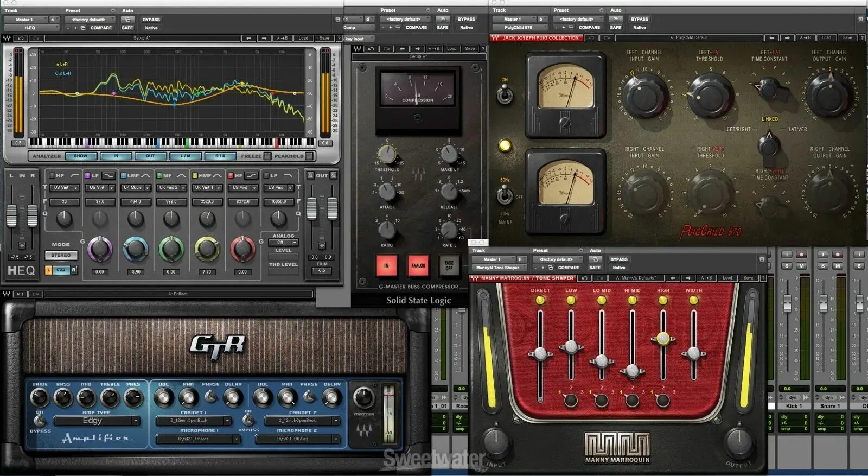The image size is (868, 476).
Task: Click the undo arrow in the H-EQ toolbar
Action: point(21,38)
